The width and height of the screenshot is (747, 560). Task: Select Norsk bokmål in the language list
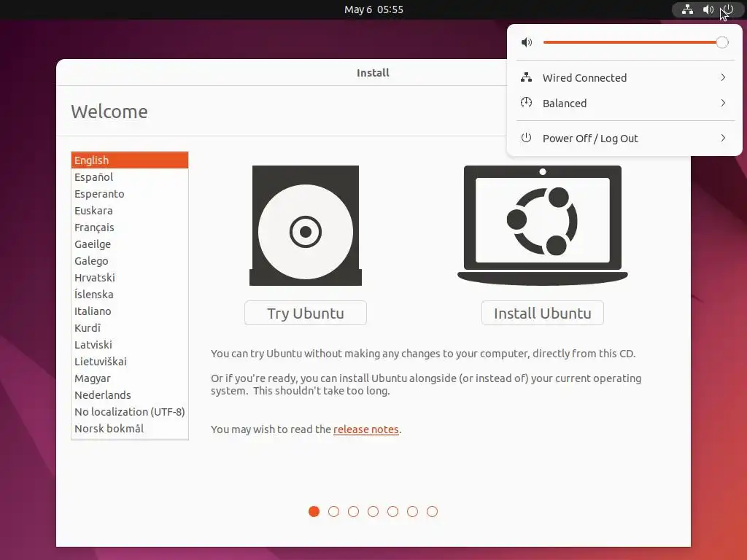130,428
